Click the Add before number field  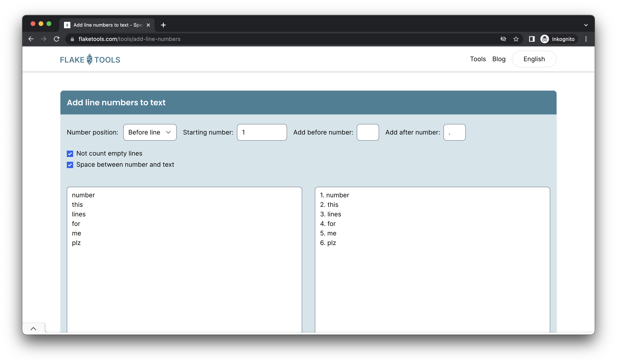coord(368,133)
